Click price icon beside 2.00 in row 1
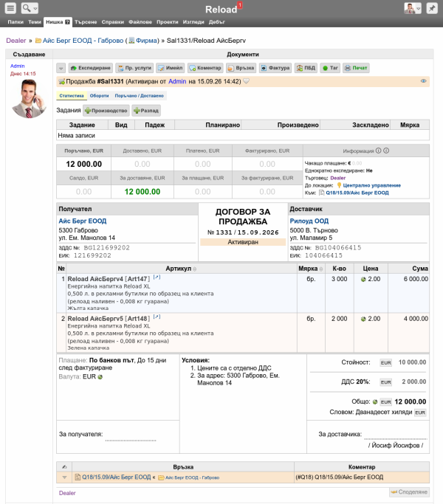This screenshot has width=443, height=504. pos(363,280)
